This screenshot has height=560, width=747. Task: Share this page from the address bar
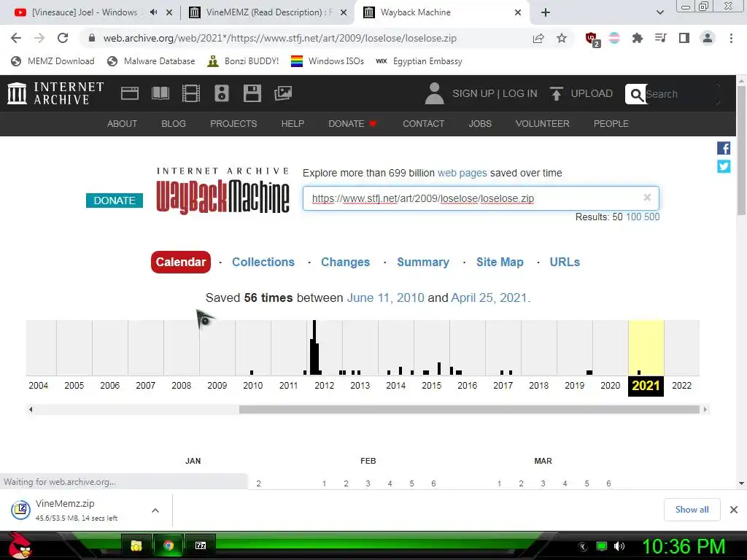[538, 38]
